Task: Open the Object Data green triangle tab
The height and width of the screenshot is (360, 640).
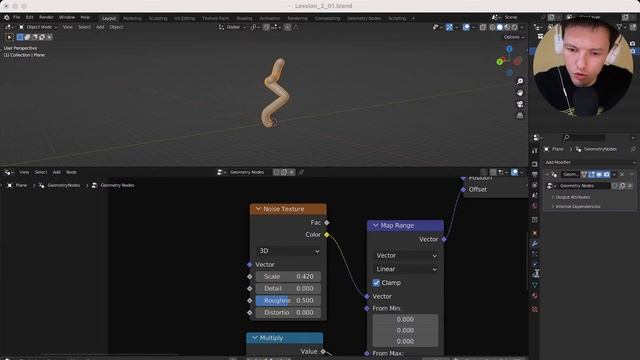Action: pyautogui.click(x=535, y=285)
